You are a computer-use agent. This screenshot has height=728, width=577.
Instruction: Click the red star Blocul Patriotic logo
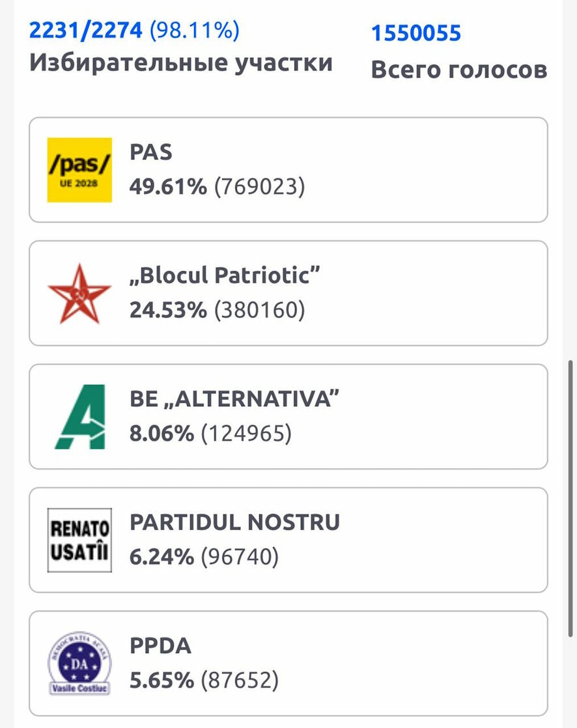pos(79,294)
